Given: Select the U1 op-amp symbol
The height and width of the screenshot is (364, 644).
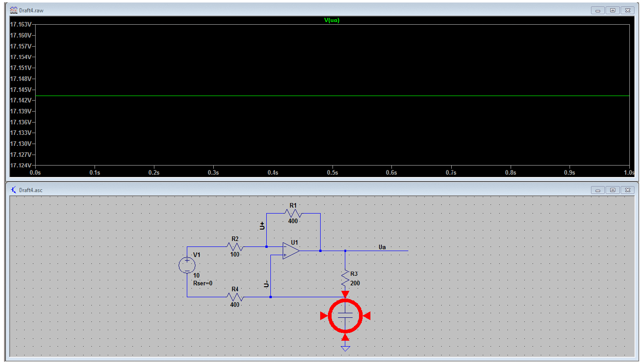Looking at the screenshot, I should tap(290, 251).
